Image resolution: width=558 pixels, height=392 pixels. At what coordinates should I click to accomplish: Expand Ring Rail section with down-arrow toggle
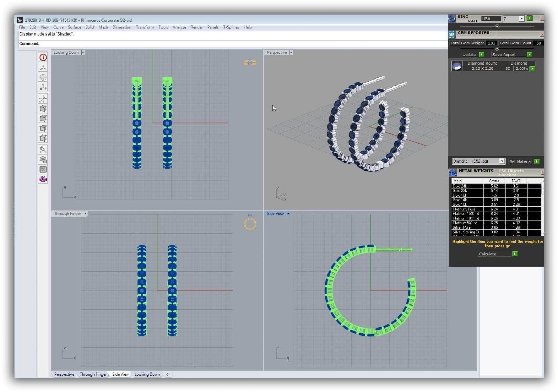click(x=497, y=26)
